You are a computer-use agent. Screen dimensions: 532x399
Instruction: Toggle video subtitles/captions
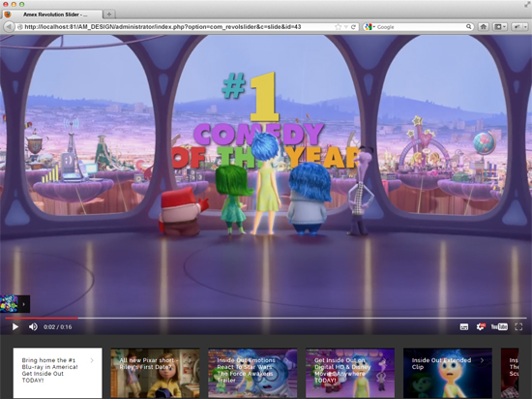(463, 326)
